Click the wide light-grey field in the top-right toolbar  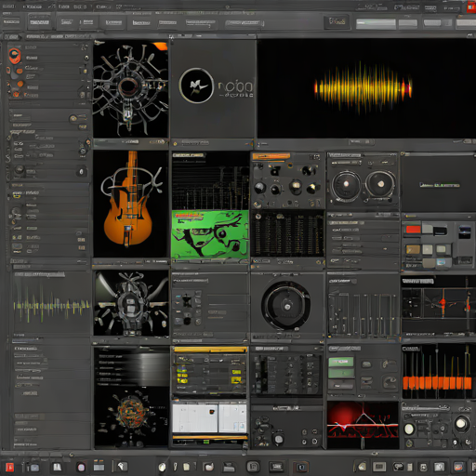376,23
